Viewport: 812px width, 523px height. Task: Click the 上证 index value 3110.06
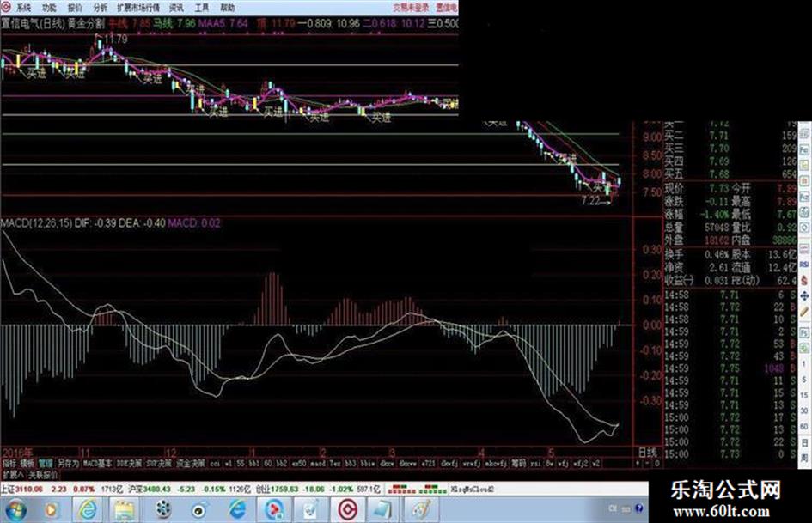[x=29, y=489]
